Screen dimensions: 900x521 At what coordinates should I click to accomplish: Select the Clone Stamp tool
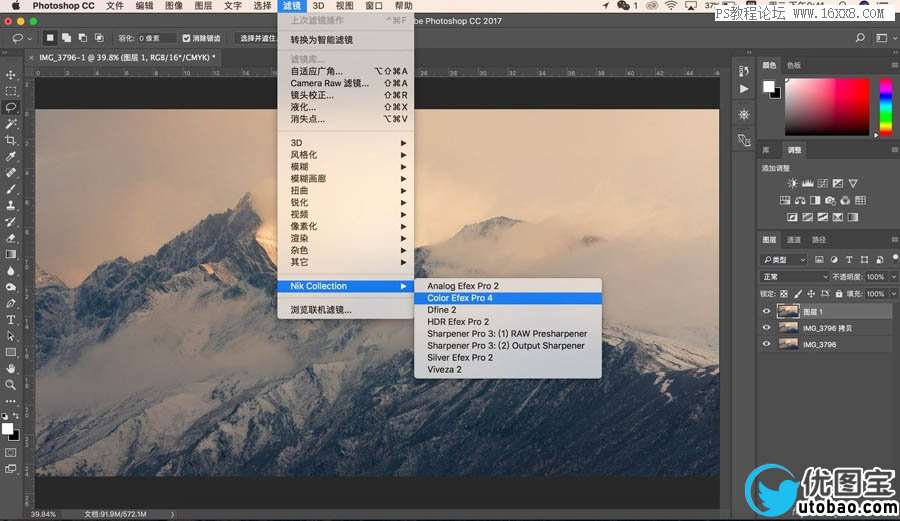10,205
